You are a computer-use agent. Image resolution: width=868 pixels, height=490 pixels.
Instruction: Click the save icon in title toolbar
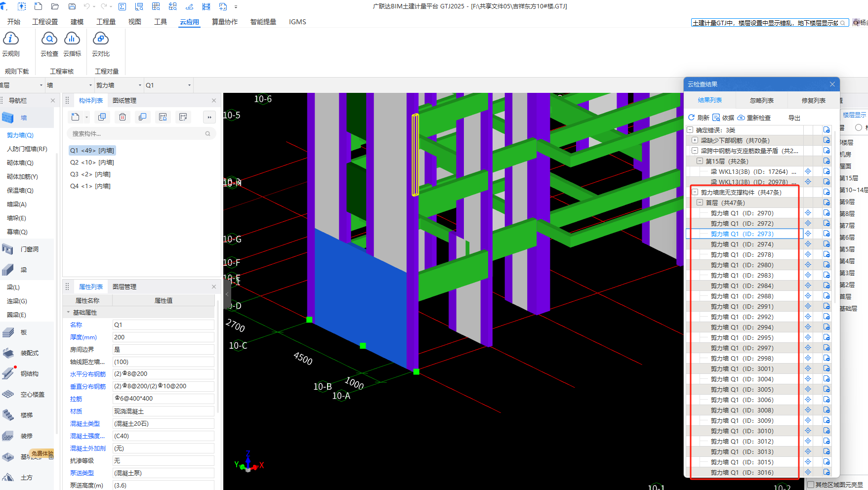(x=72, y=6)
